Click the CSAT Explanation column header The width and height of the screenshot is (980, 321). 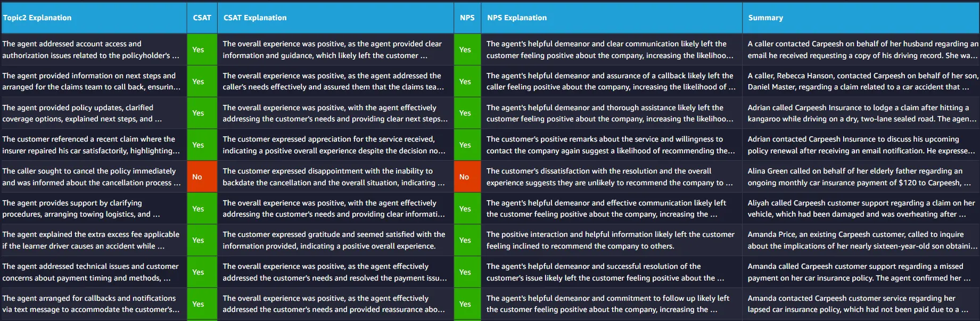click(335, 18)
